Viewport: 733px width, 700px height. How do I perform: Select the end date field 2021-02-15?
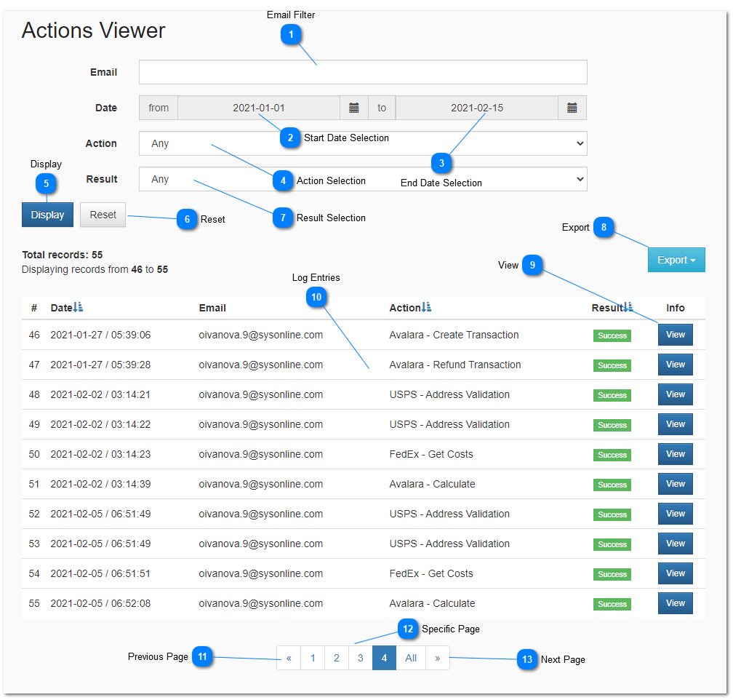[477, 108]
